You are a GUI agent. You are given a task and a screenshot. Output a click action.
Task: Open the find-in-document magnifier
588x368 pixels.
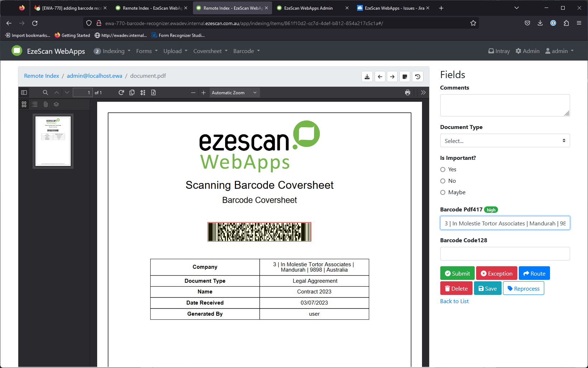(x=46, y=92)
